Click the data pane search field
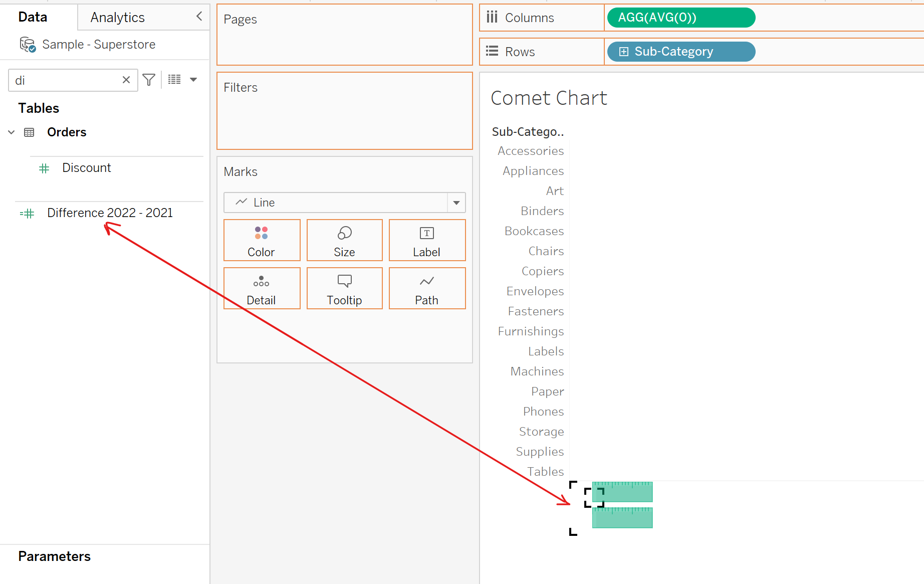The height and width of the screenshot is (584, 924). pyautogui.click(x=65, y=80)
